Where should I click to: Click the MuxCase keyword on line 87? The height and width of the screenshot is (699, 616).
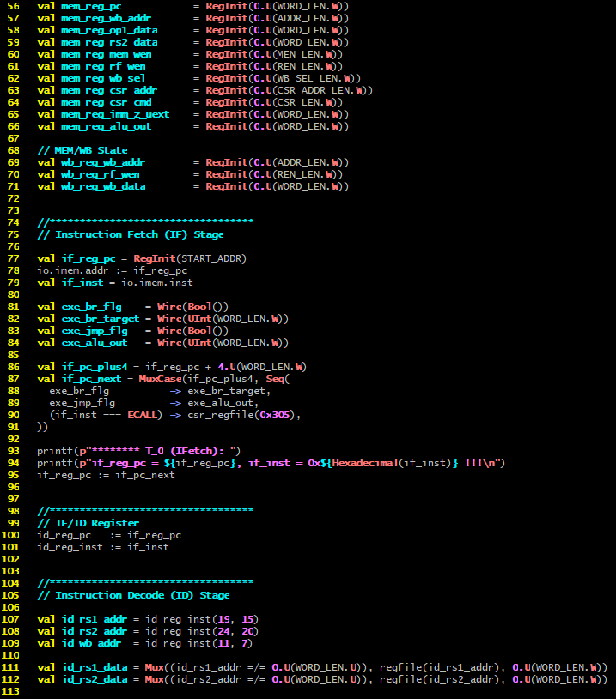point(160,380)
